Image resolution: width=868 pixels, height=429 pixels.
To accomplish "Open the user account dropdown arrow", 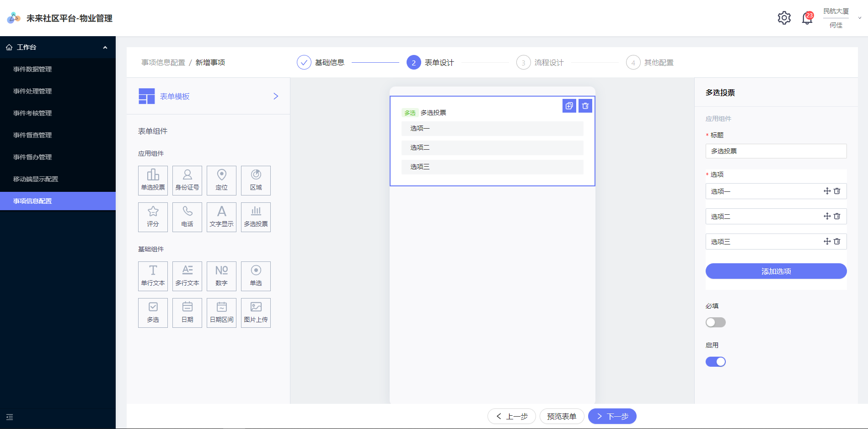I will (x=860, y=18).
